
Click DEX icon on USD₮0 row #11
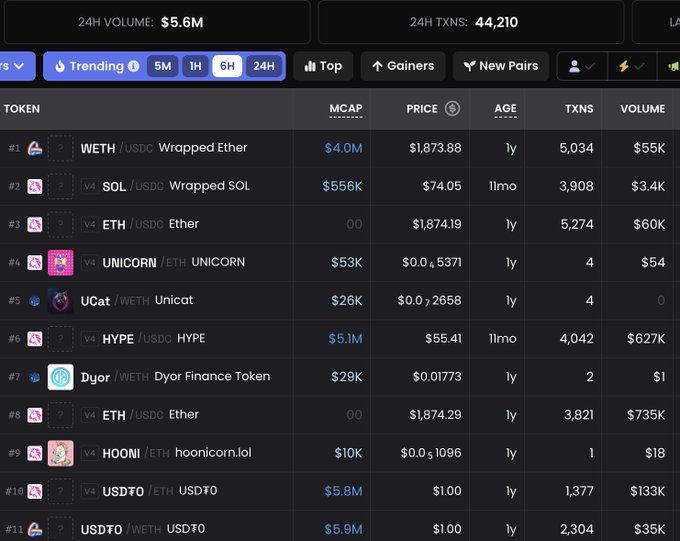(35, 530)
